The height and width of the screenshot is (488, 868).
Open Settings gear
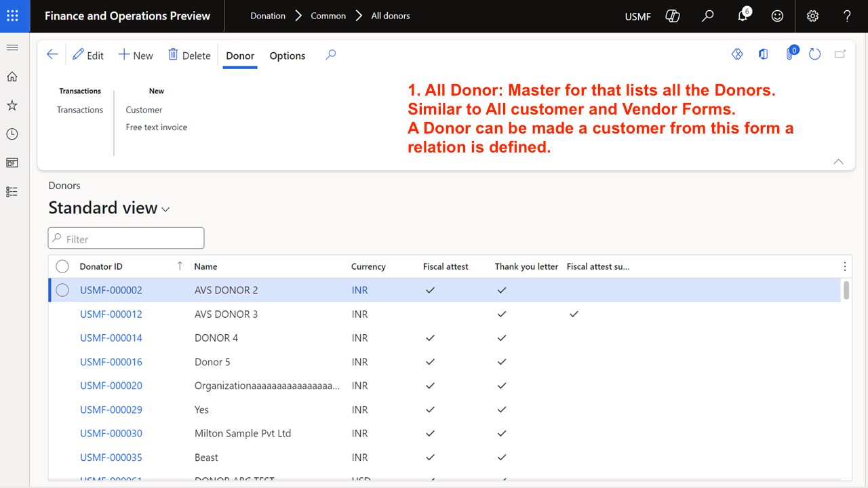813,16
